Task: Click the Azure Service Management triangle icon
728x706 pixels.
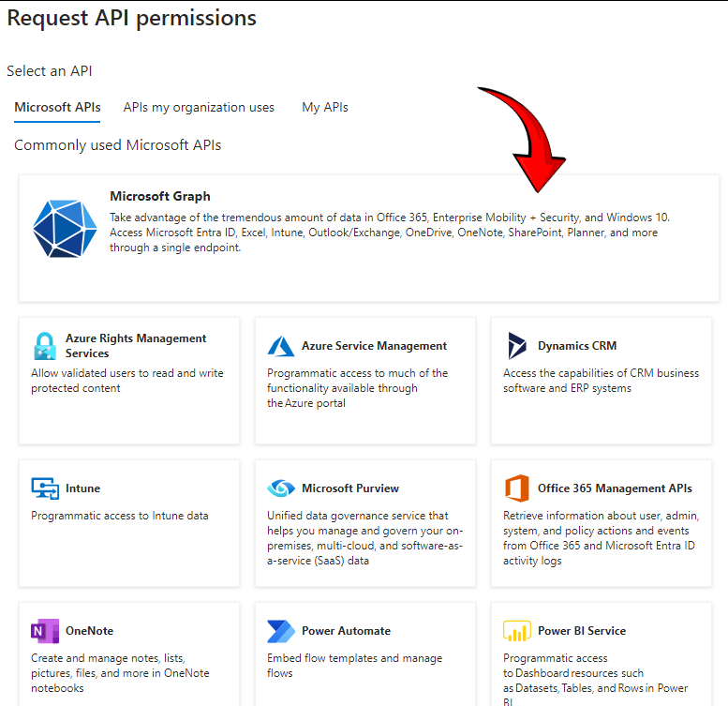Action: coord(281,346)
